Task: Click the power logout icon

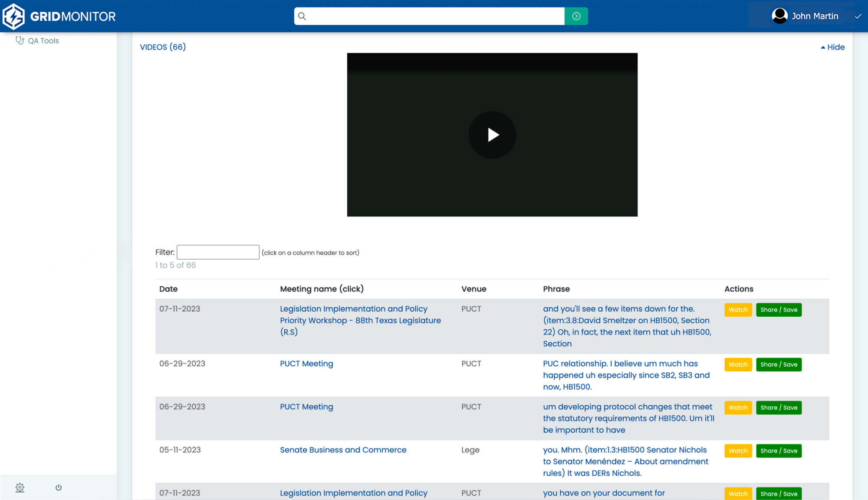Action: point(59,487)
